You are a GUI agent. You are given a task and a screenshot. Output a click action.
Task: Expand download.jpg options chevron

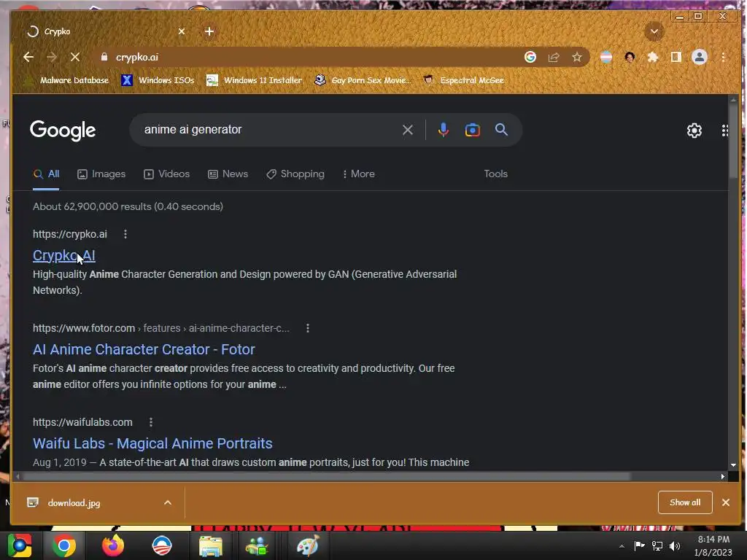click(168, 502)
